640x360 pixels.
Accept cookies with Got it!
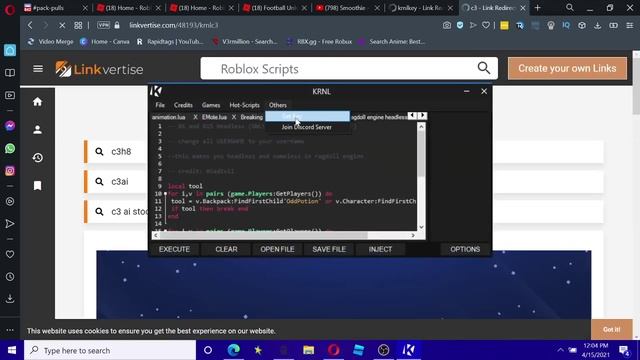point(611,329)
